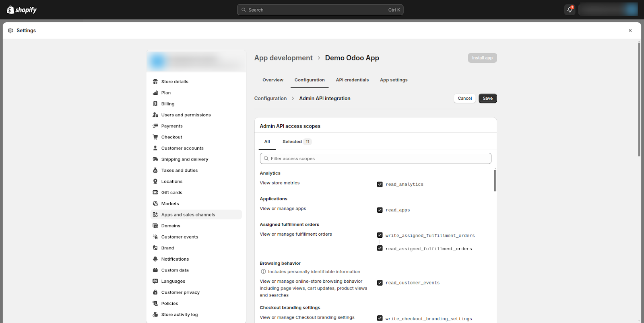The image size is (644, 323).
Task: Uncheck write_checkout_branding_settings scope
Action: pos(380,318)
